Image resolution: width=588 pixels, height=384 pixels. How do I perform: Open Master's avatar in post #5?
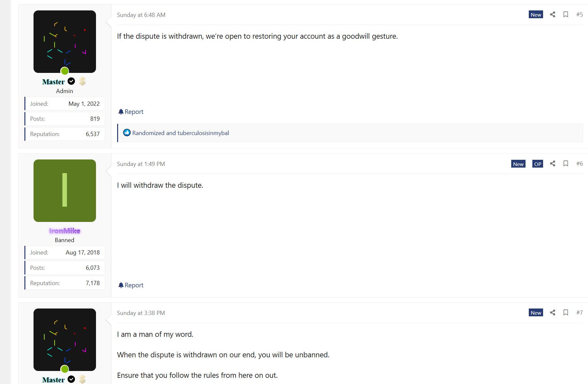click(65, 42)
